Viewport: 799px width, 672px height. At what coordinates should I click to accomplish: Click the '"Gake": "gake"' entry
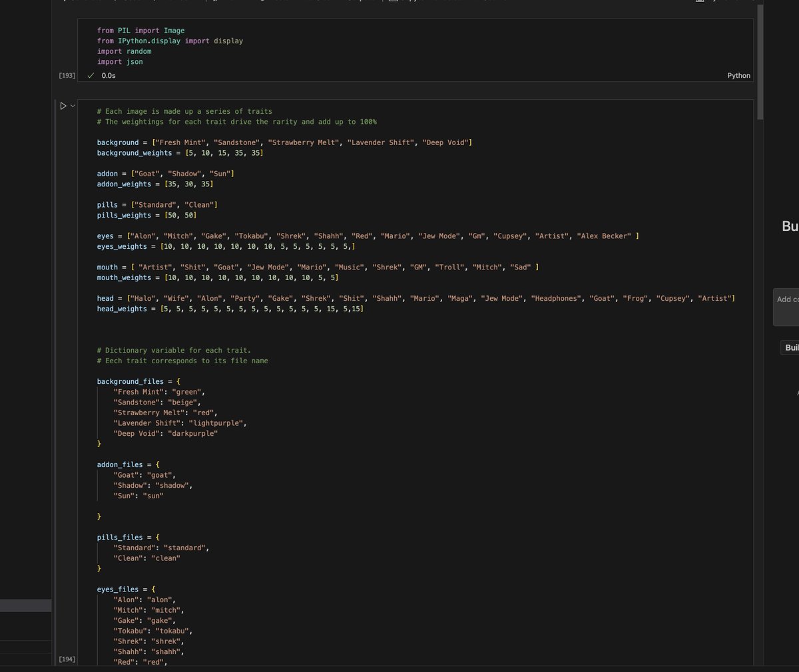click(x=145, y=621)
